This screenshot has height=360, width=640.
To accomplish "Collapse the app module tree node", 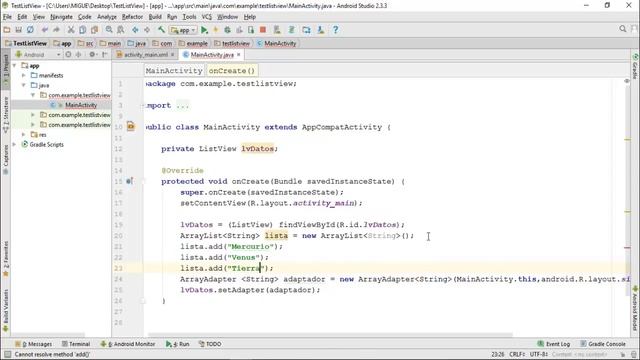I will coord(14,65).
